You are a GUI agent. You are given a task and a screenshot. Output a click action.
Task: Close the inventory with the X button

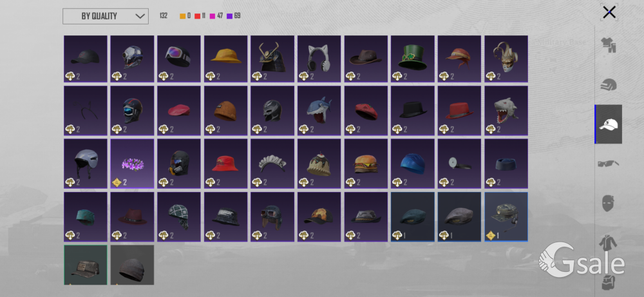tap(609, 12)
